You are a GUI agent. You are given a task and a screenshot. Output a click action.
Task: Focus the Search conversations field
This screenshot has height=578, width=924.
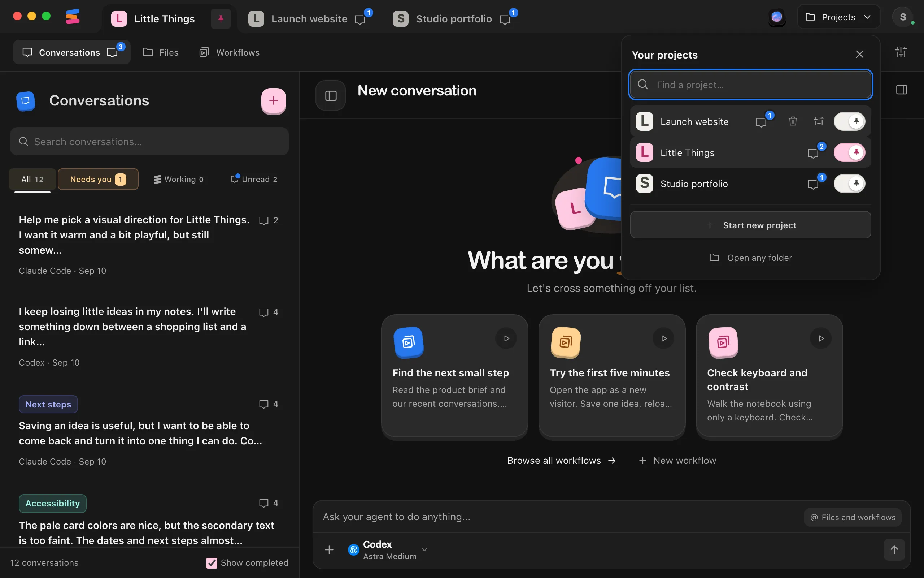149,142
